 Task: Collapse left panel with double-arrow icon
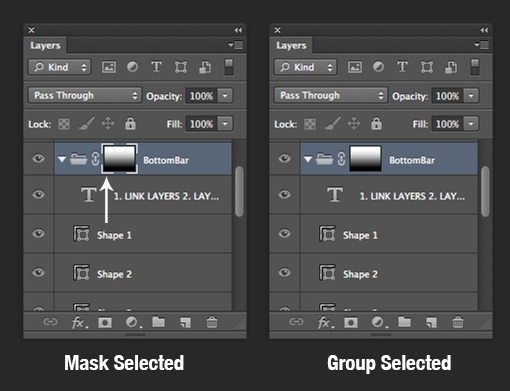click(x=238, y=30)
